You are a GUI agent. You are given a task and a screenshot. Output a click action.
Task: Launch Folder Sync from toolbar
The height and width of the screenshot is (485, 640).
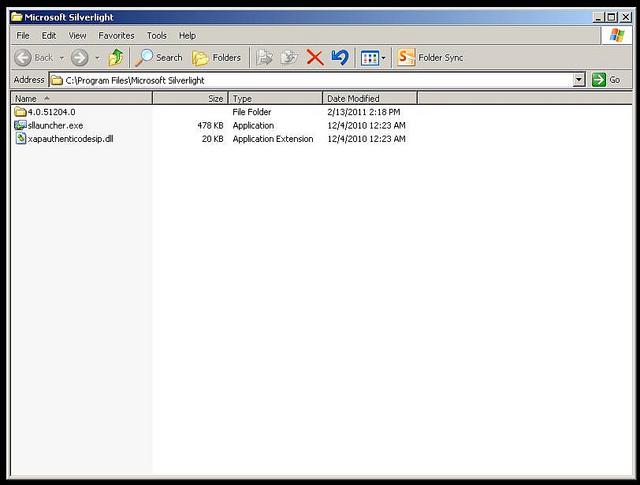[430, 58]
